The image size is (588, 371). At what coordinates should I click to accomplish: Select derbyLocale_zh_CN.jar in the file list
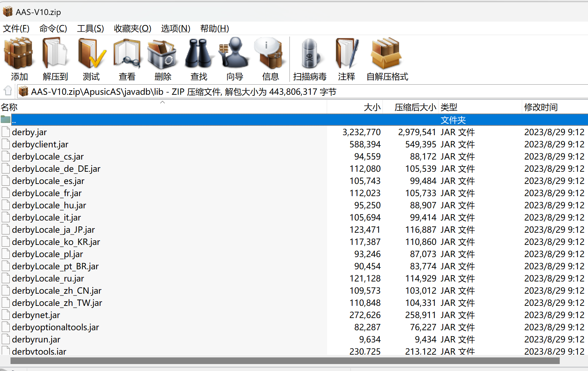[x=56, y=291]
